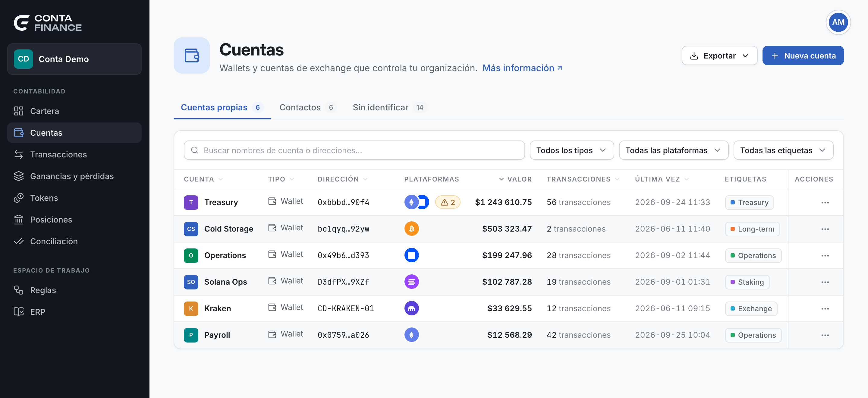Open the Más información link

point(522,68)
